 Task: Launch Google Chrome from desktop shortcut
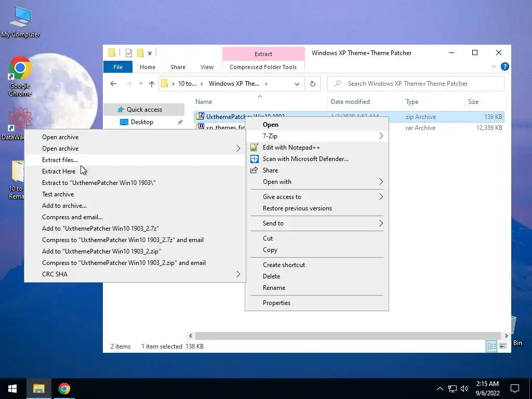20,77
